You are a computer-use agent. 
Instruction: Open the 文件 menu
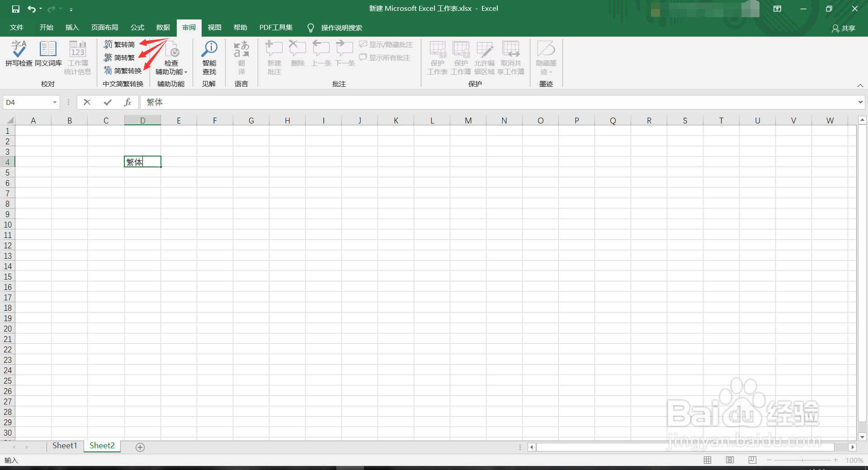pos(17,28)
